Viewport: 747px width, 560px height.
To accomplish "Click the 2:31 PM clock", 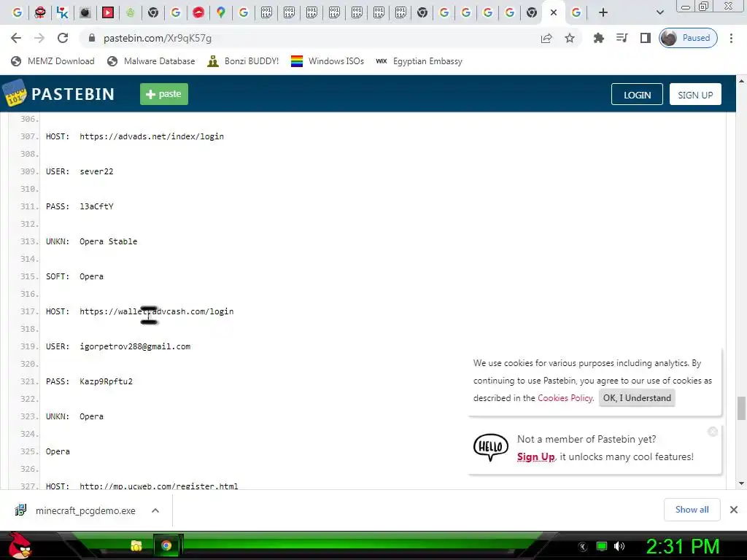I will (x=682, y=547).
